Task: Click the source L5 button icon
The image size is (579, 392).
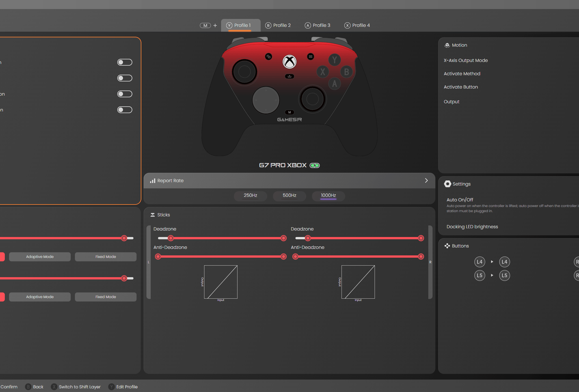Action: [x=480, y=275]
